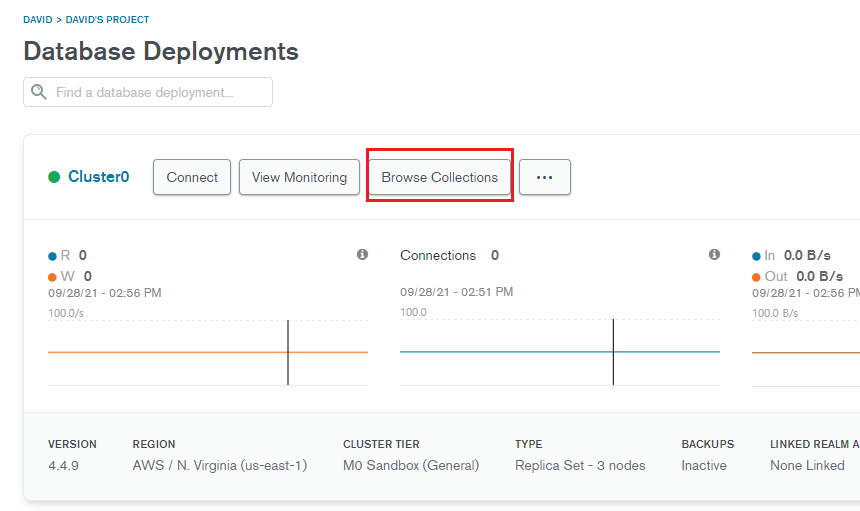
Task: Click the orange W writes legend dot
Action: pos(52,277)
